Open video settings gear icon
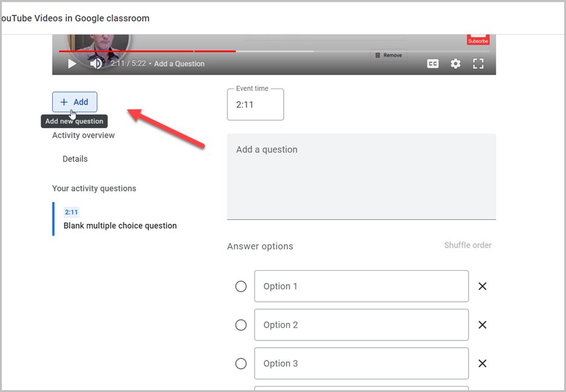Screen dimensions: 566x392 (456, 64)
